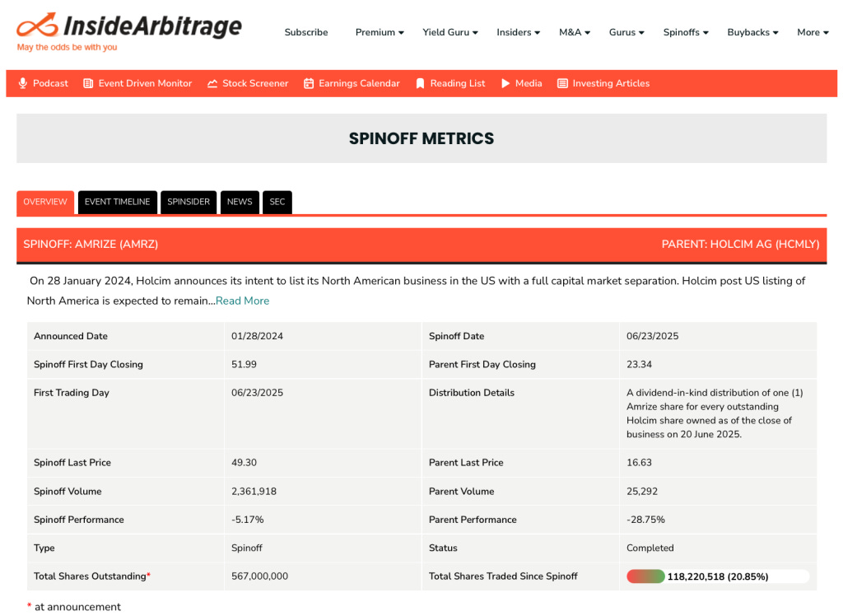Open the Reading List link
This screenshot has height=616, width=843.
pyautogui.click(x=458, y=83)
